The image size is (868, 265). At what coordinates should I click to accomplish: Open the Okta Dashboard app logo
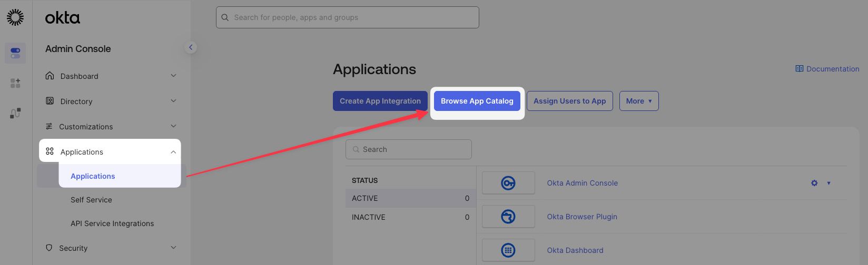coord(508,250)
